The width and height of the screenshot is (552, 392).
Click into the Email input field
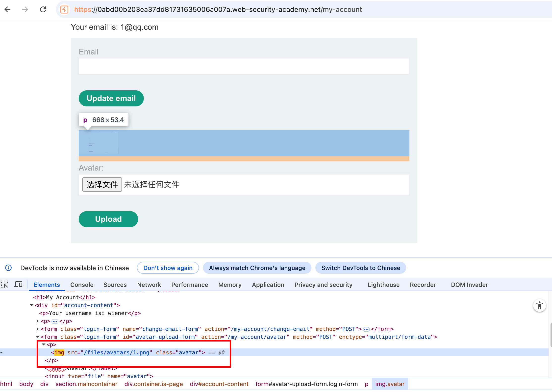[x=244, y=66]
